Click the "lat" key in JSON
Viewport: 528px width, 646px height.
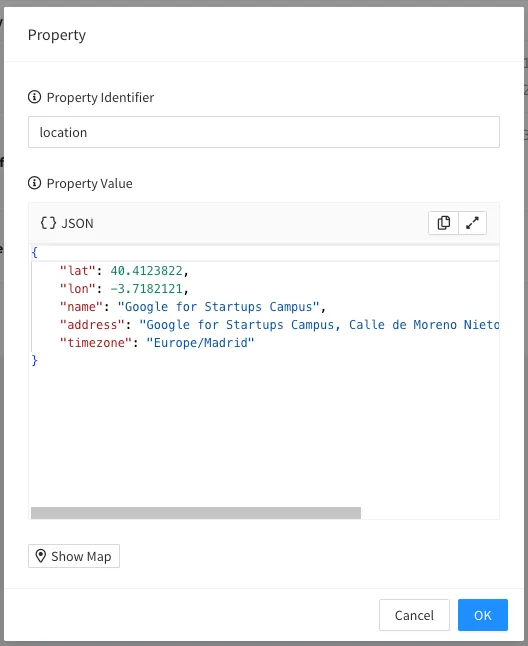tap(78, 271)
